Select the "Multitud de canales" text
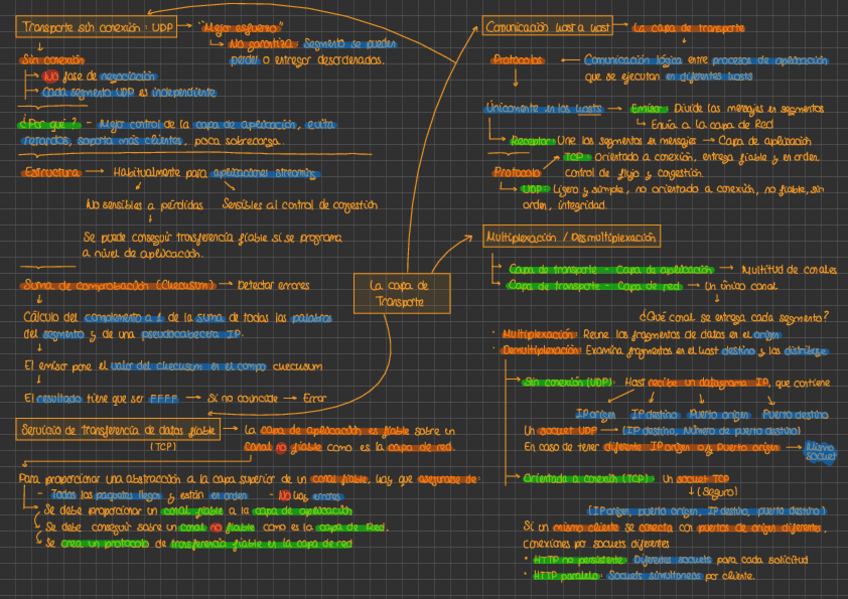The height and width of the screenshot is (599, 848). pyautogui.click(x=789, y=269)
